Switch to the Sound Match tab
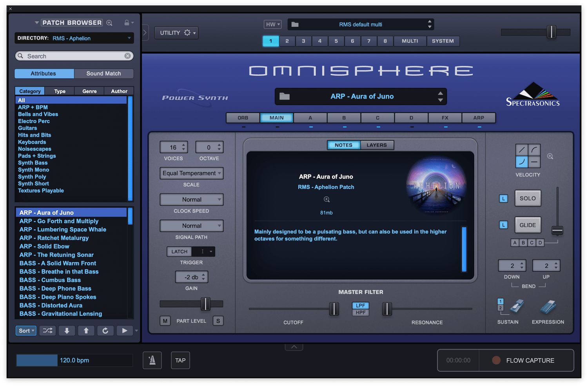The height and width of the screenshot is (386, 588). tap(103, 73)
